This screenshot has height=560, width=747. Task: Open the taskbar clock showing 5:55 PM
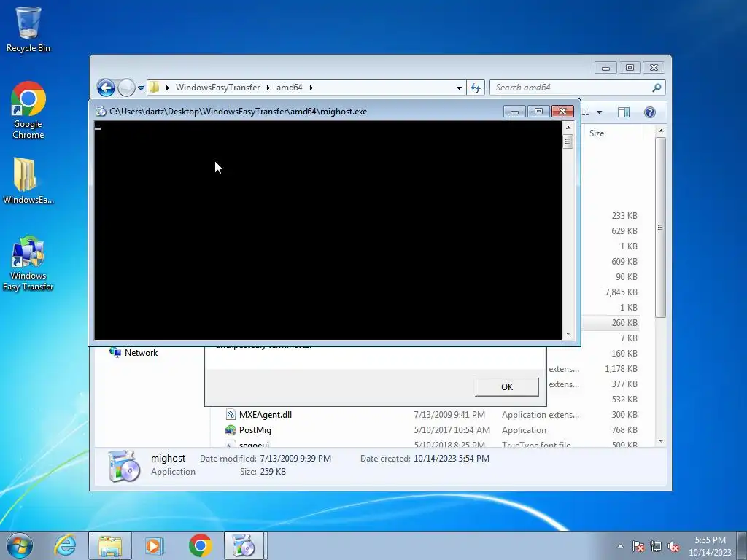point(710,546)
